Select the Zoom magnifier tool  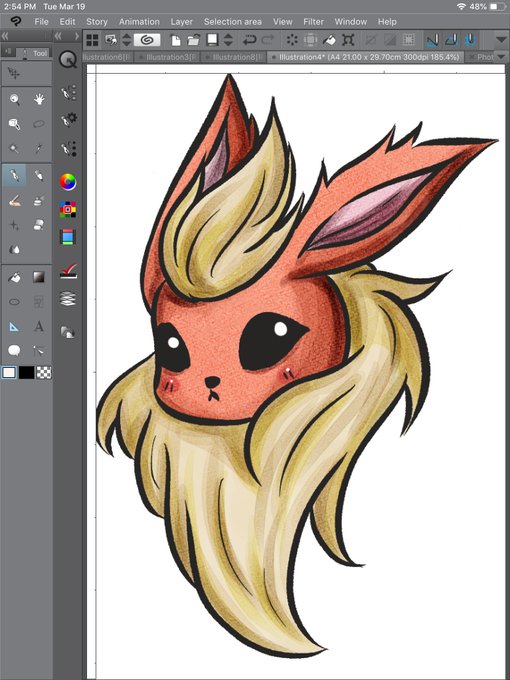14,100
